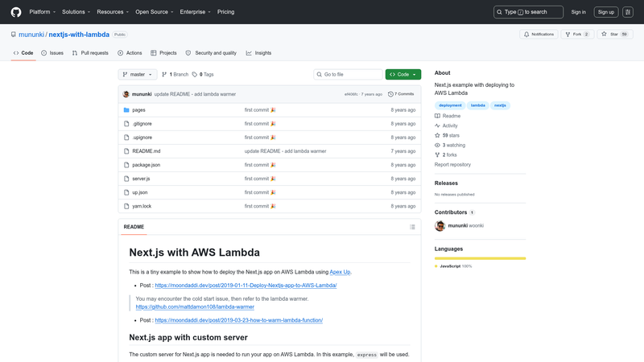Open the command palette icon beside Sign up

(x=628, y=12)
